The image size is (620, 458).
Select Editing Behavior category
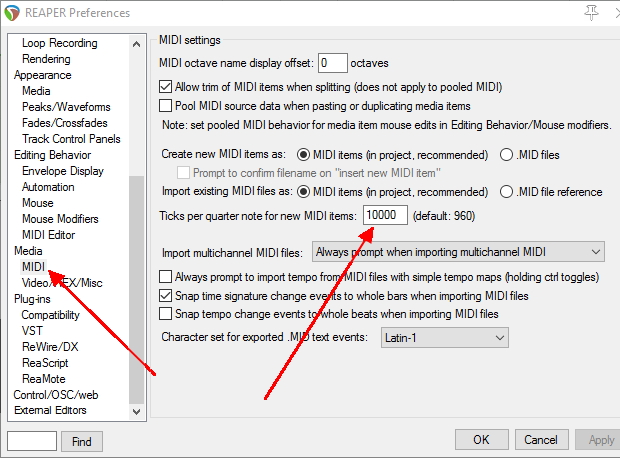coord(53,155)
